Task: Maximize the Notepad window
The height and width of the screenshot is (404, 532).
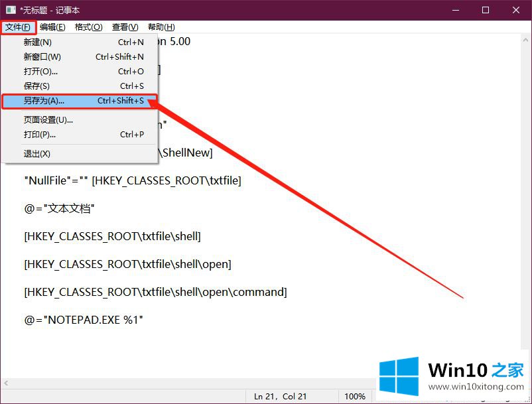Action: point(486,10)
